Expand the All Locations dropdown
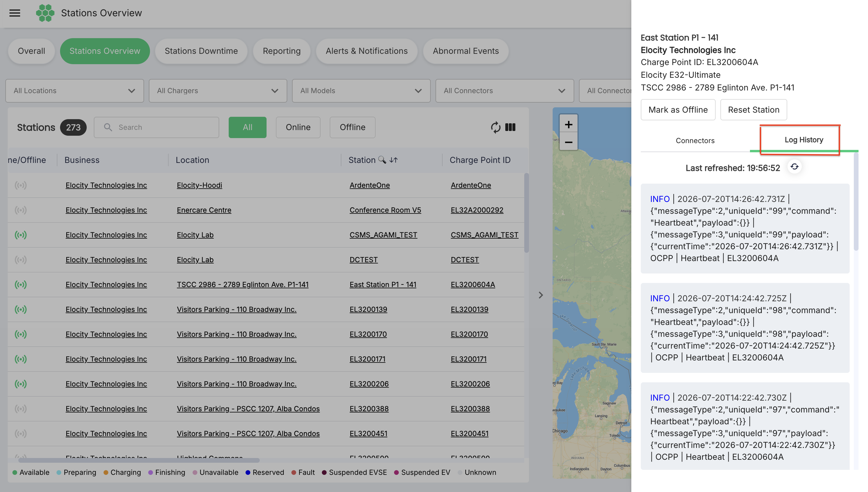 pos(75,90)
